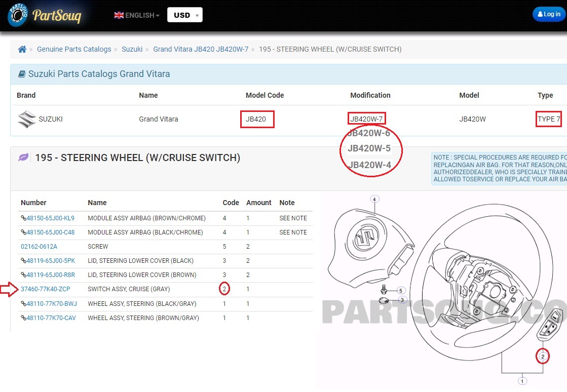Open part number 37460-77K40-ZCP
Image resolution: width=567 pixels, height=392 pixels.
[46, 289]
